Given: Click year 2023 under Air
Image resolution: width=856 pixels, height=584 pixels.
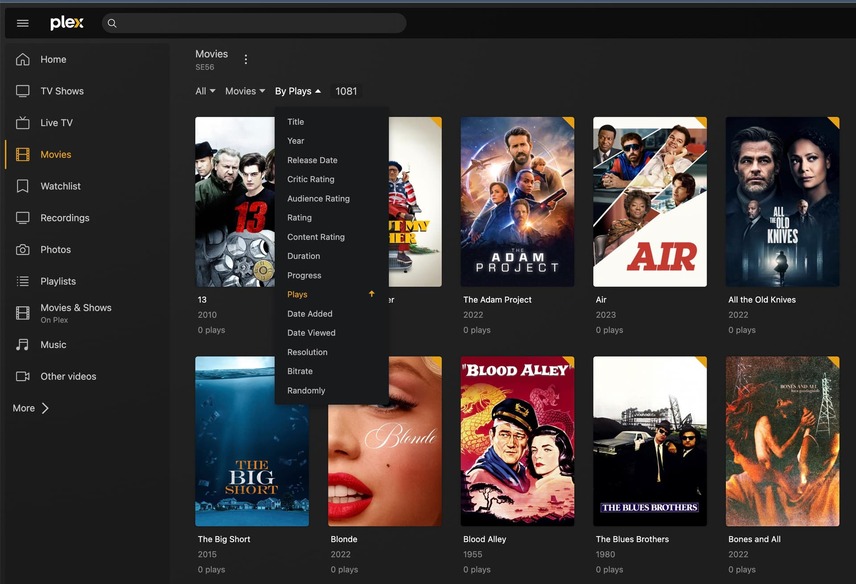Looking at the screenshot, I should tap(605, 315).
